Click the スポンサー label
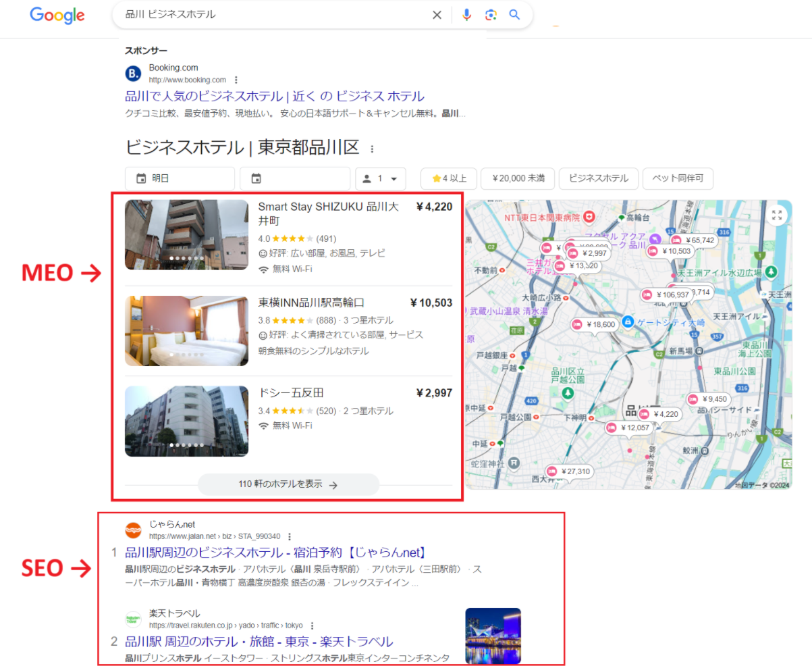This screenshot has width=812, height=666. coord(146,51)
